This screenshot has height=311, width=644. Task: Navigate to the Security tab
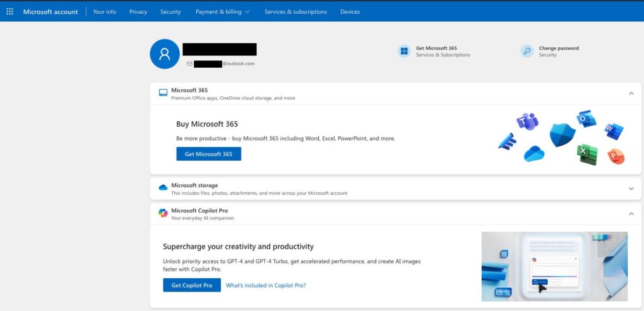170,11
